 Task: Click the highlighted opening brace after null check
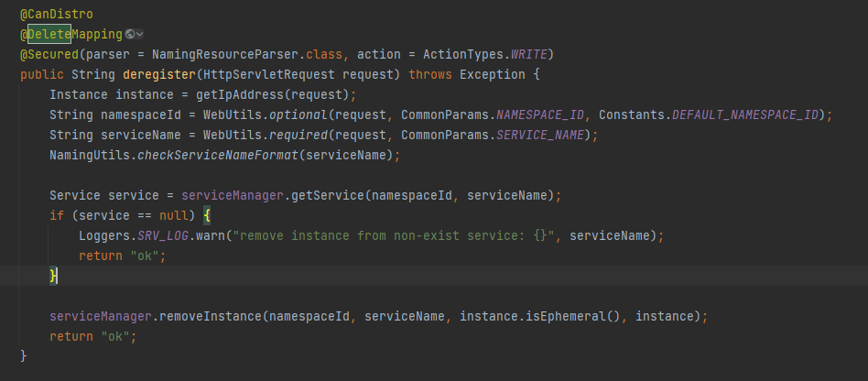coord(207,215)
